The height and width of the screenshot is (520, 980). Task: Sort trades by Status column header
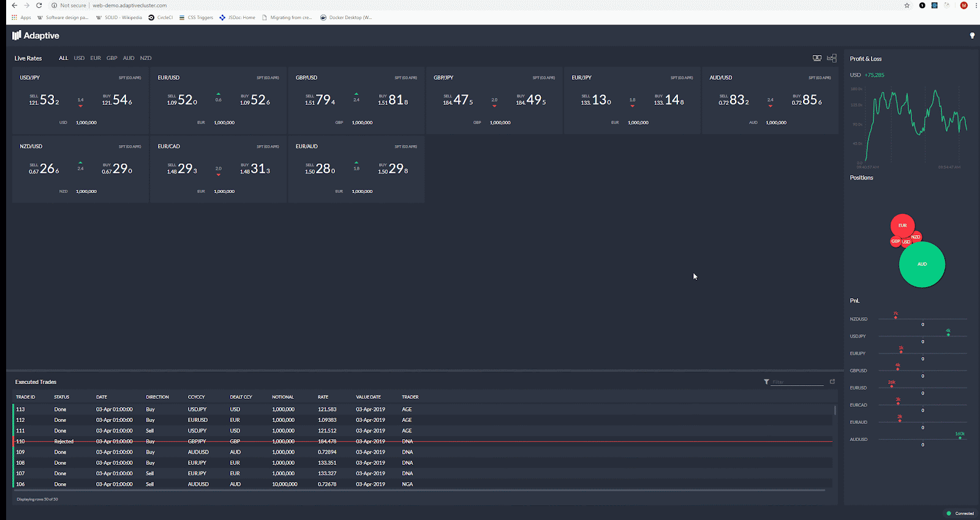[61, 397]
